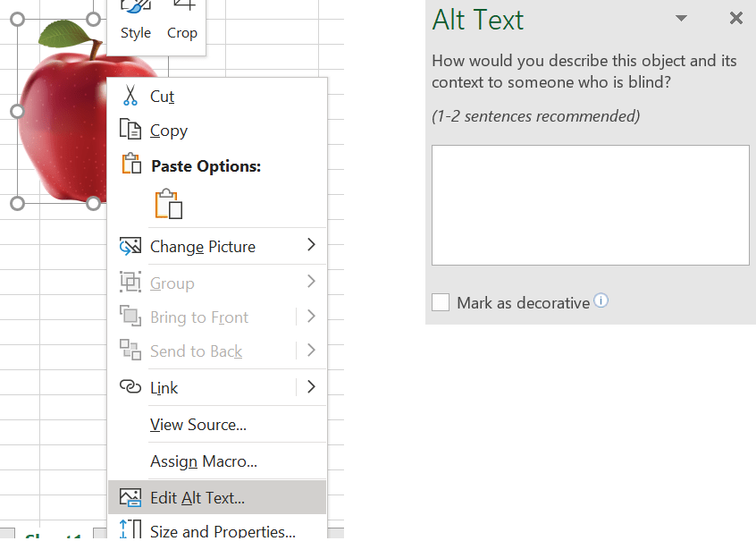Image resolution: width=756 pixels, height=541 pixels.
Task: Expand the Change Picture submenu arrow
Action: point(311,245)
